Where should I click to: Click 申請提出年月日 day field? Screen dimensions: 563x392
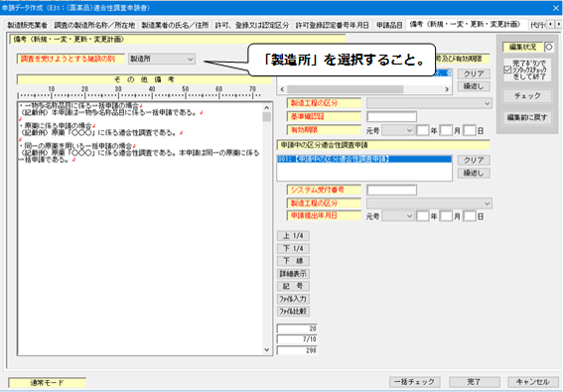pyautogui.click(x=470, y=216)
